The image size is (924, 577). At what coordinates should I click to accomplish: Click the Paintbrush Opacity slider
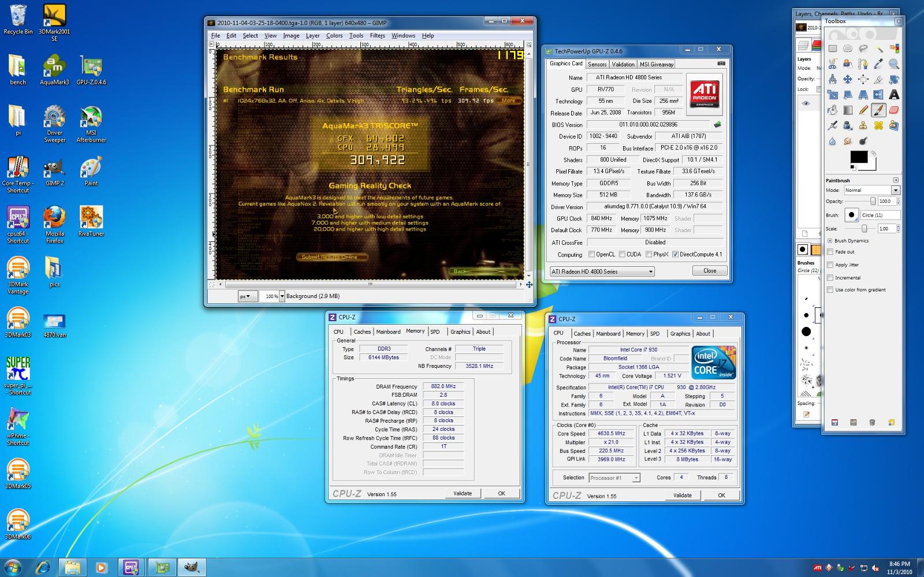860,201
